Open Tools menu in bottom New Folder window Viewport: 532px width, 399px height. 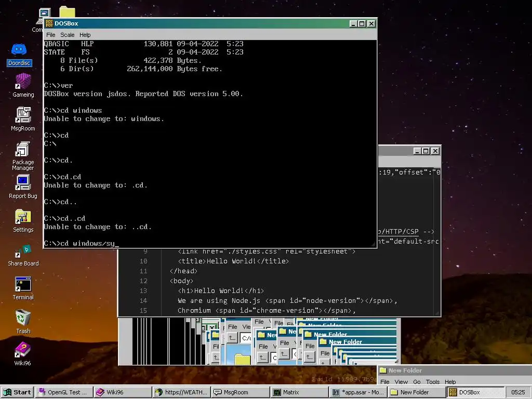coord(433,382)
